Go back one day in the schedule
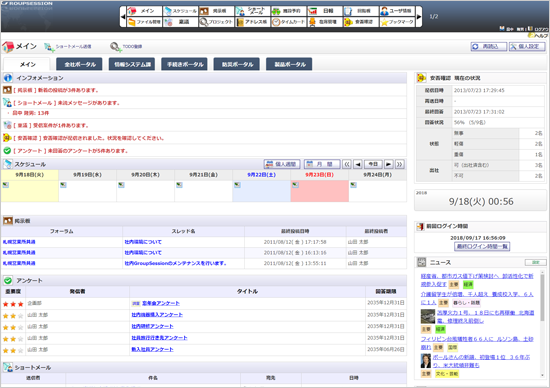Image resolution: width=550 pixels, height=388 pixels. coord(358,164)
